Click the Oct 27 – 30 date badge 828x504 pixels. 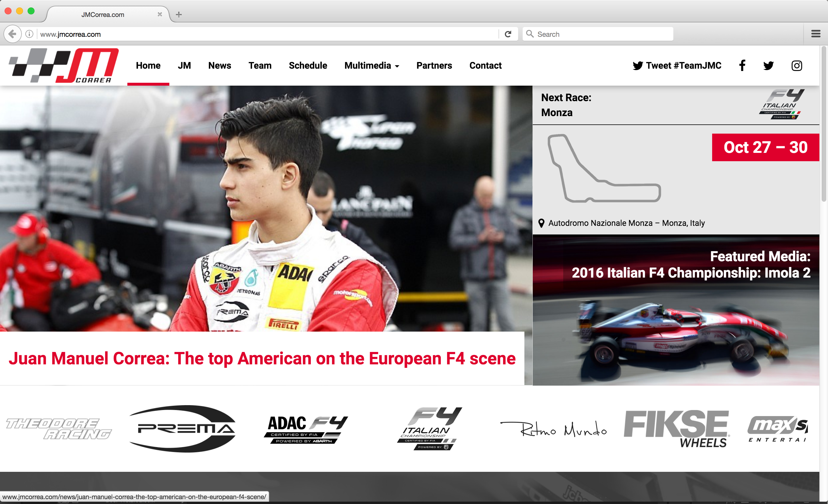(765, 147)
